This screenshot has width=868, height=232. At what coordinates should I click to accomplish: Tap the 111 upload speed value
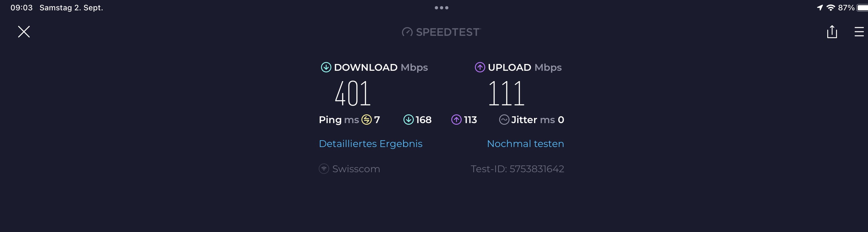pos(506,94)
